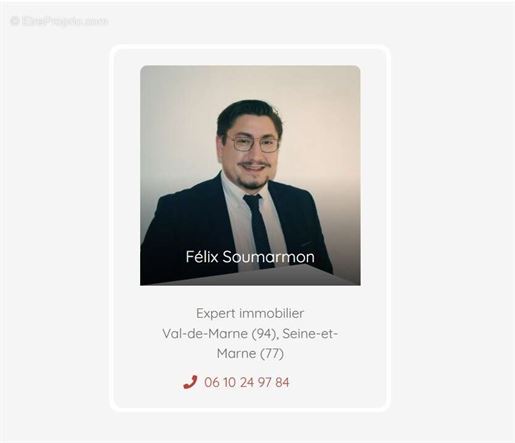Click the Seine-et- text fragment
The height and width of the screenshot is (443, 515).
310,334
